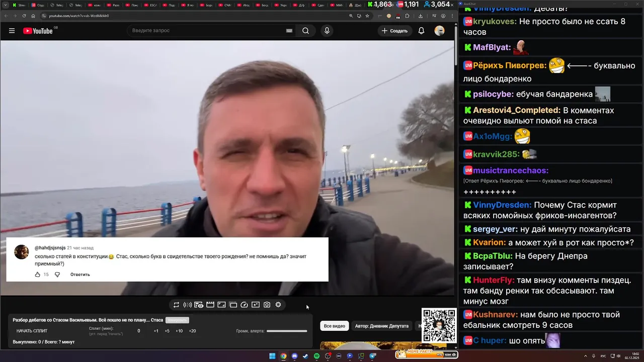Go to browser home page icon
This screenshot has width=644, height=362.
pyautogui.click(x=33, y=16)
